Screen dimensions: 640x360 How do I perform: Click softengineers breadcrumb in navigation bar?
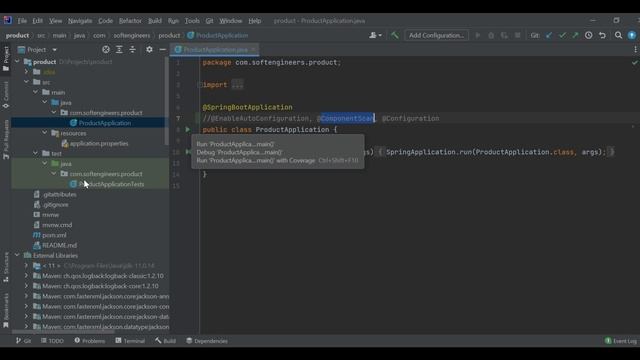click(131, 36)
